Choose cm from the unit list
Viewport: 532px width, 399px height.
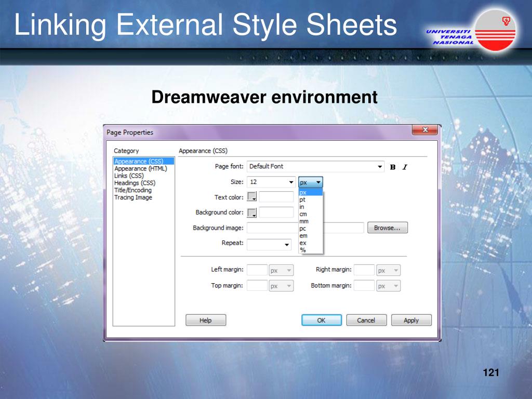[x=311, y=214]
